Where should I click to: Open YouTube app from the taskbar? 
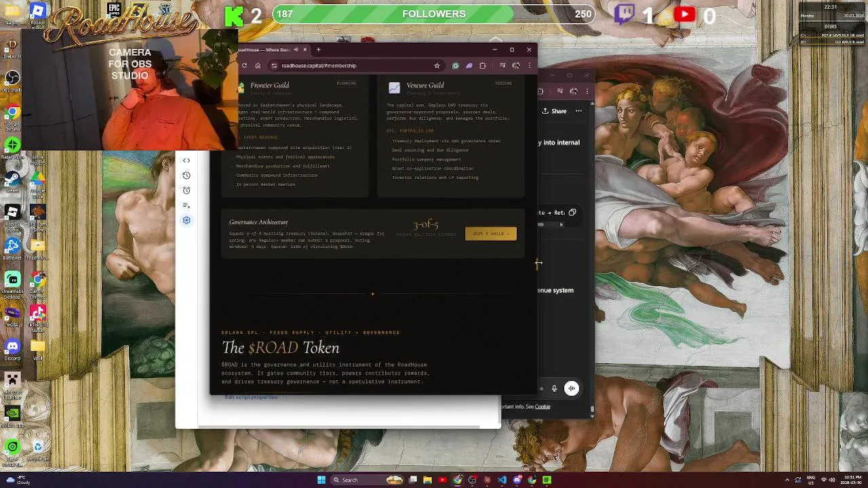tap(443, 480)
